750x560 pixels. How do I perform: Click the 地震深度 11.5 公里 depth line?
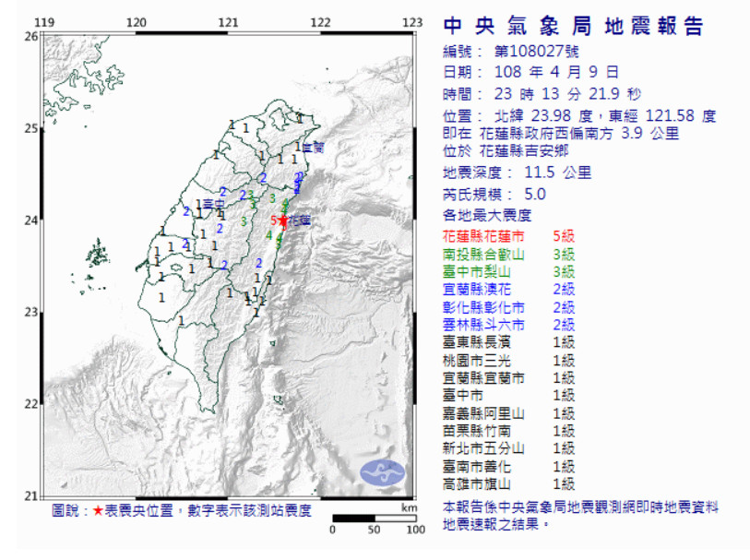(517, 173)
